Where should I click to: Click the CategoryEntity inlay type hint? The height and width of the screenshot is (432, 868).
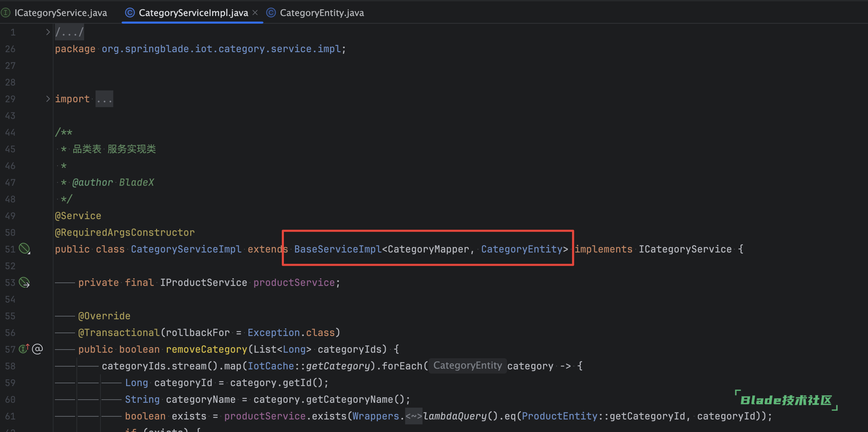(x=468, y=366)
